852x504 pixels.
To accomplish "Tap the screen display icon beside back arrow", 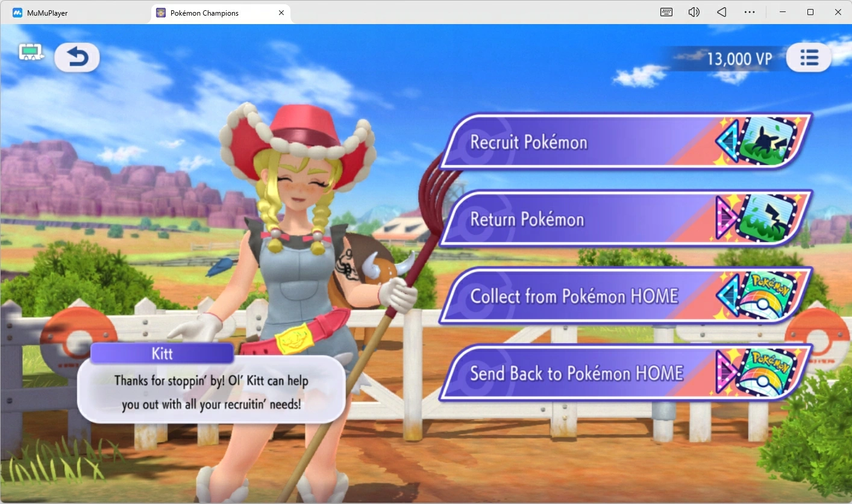I will (31, 53).
